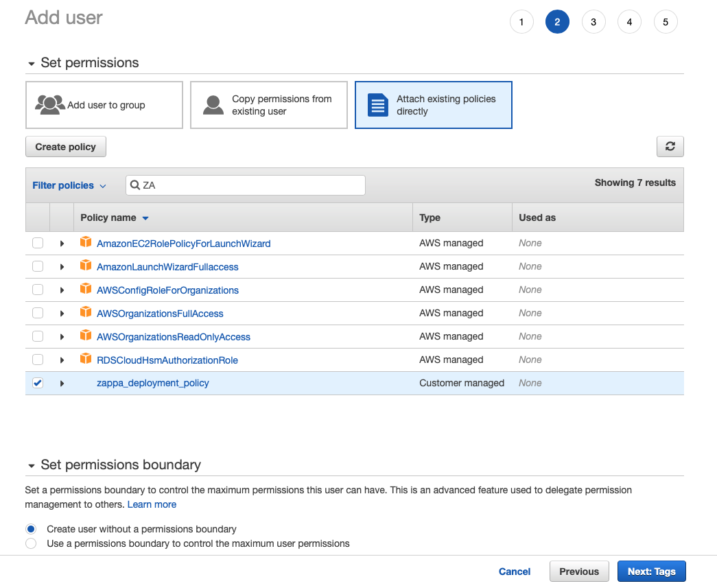This screenshot has width=717, height=588.
Task: Click the Attach existing policies directly icon
Action: pyautogui.click(x=377, y=104)
